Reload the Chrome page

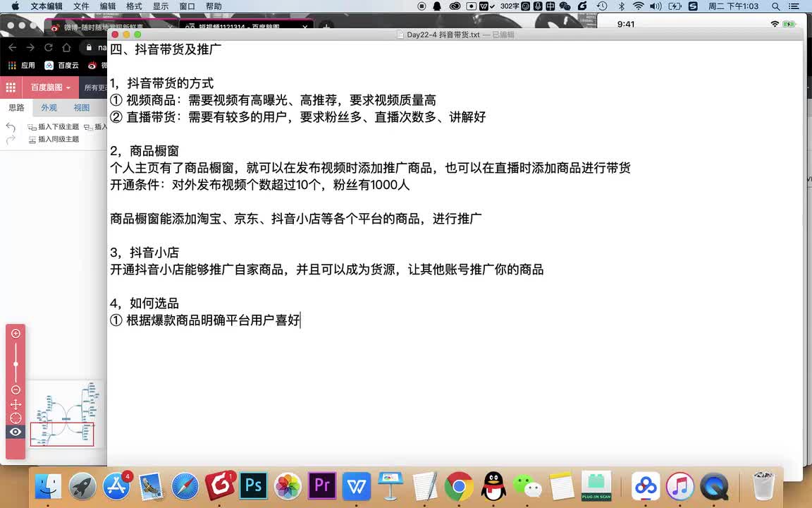(x=48, y=48)
